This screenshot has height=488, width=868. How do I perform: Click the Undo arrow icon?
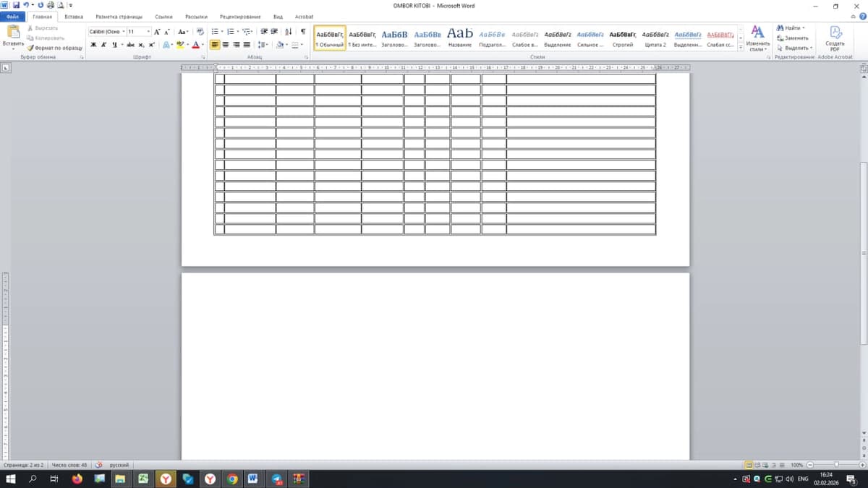click(26, 5)
